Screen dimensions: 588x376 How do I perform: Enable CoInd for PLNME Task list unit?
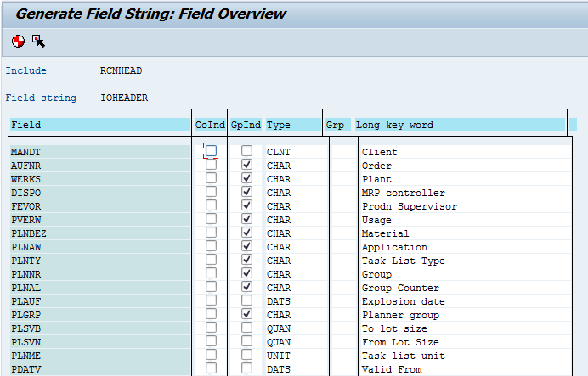211,355
